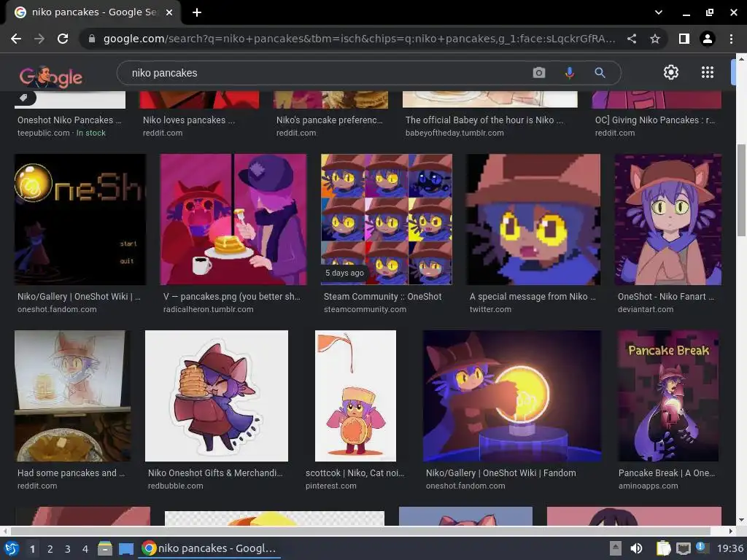Open Had some pancakes reddit thumbnail
The height and width of the screenshot is (560, 747).
pos(72,396)
